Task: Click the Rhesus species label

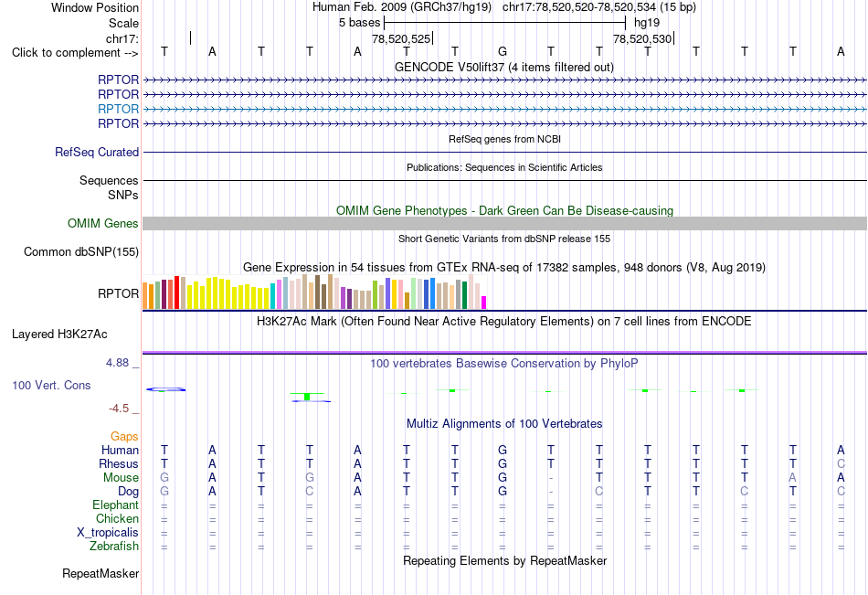Action: [x=119, y=463]
